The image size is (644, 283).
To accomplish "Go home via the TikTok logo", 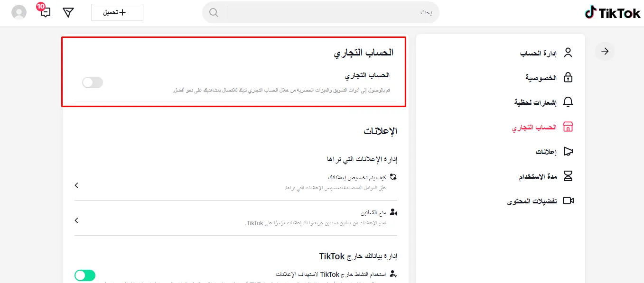I will 612,13.
